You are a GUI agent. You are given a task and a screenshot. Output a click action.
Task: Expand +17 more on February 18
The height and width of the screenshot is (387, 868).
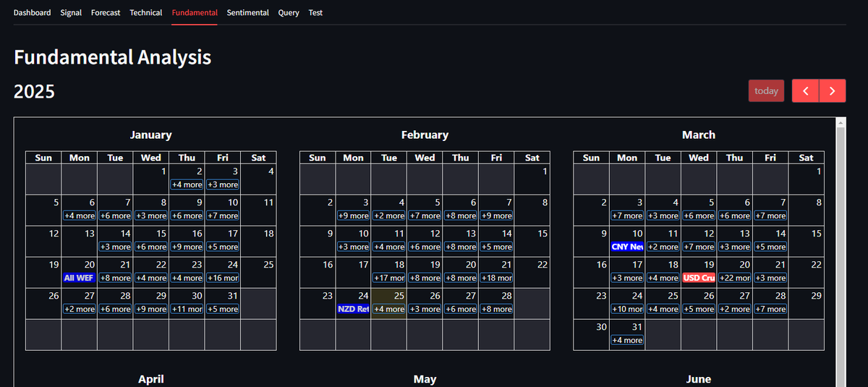(388, 278)
